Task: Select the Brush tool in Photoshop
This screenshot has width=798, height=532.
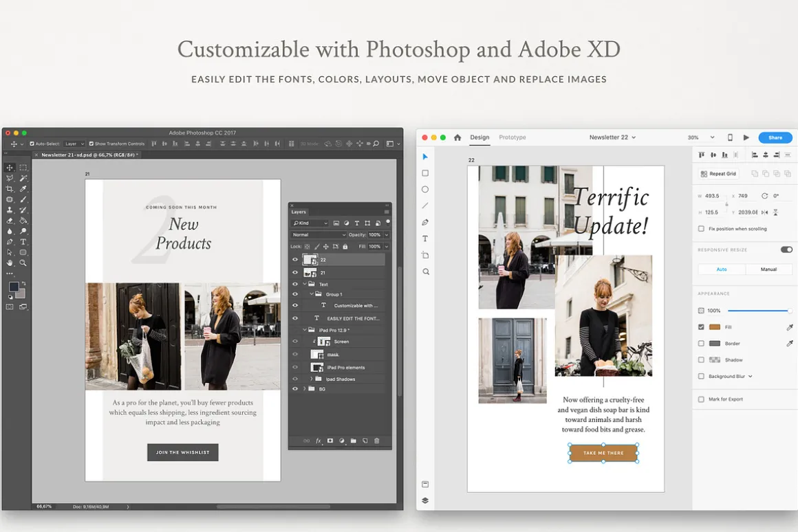Action: click(23, 199)
